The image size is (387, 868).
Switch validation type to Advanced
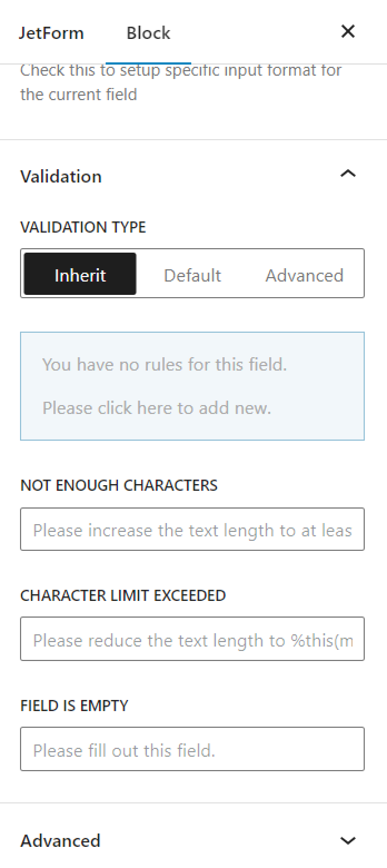point(304,274)
